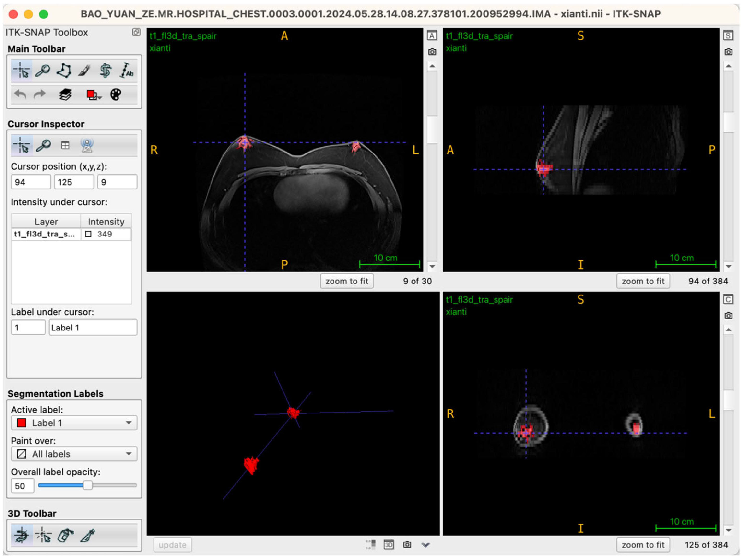Screen dimensions: 744x560
Task: Select the 3D Spray Can tool
Action: point(65,536)
